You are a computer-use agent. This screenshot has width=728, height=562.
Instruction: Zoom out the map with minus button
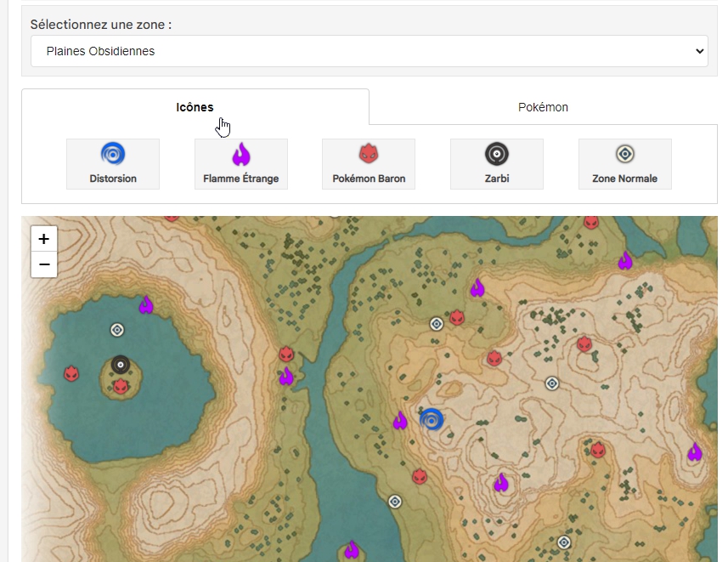(x=44, y=264)
